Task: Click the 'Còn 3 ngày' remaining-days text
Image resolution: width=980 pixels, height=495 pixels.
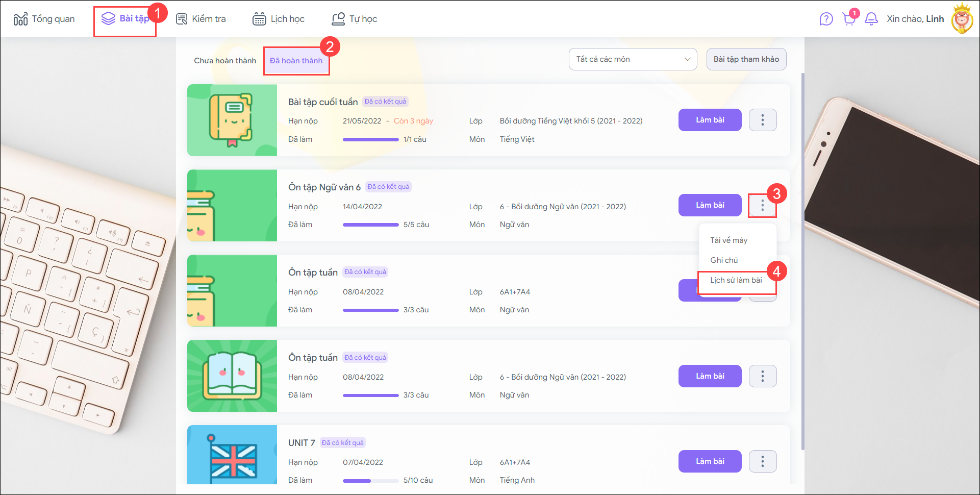Action: point(413,121)
